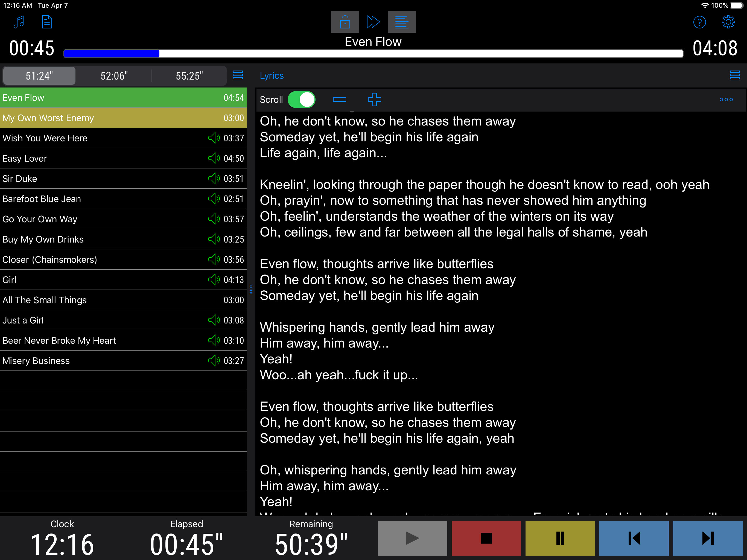Tap the fast-forward auto-advance icon

click(x=373, y=22)
